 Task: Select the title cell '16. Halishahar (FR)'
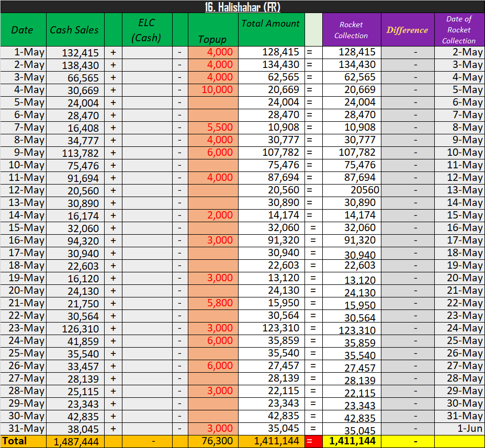243,7
